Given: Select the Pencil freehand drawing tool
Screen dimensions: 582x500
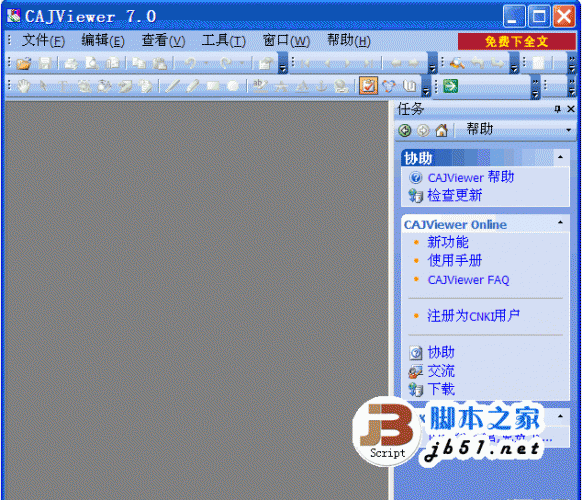Looking at the screenshot, I should tap(192, 86).
